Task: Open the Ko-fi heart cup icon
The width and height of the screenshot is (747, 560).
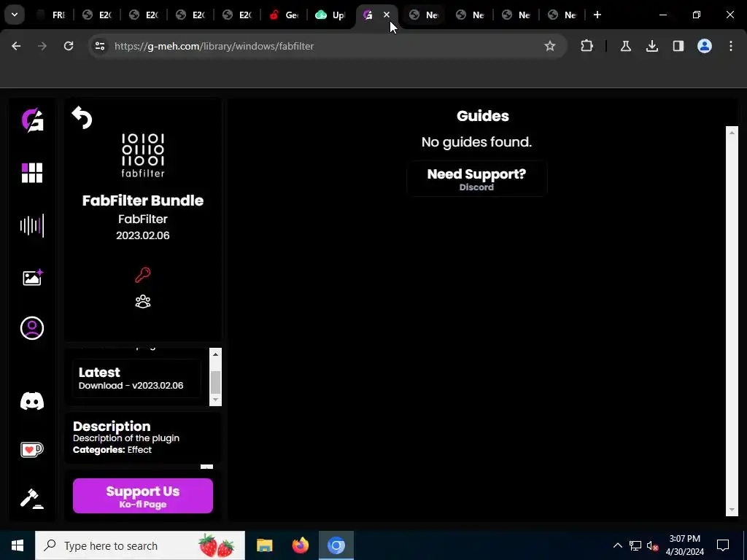Action: pos(32,449)
